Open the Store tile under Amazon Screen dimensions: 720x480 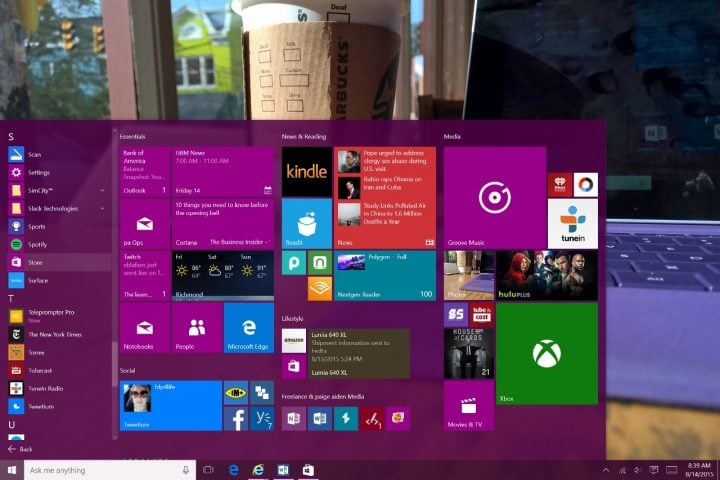coord(294,367)
